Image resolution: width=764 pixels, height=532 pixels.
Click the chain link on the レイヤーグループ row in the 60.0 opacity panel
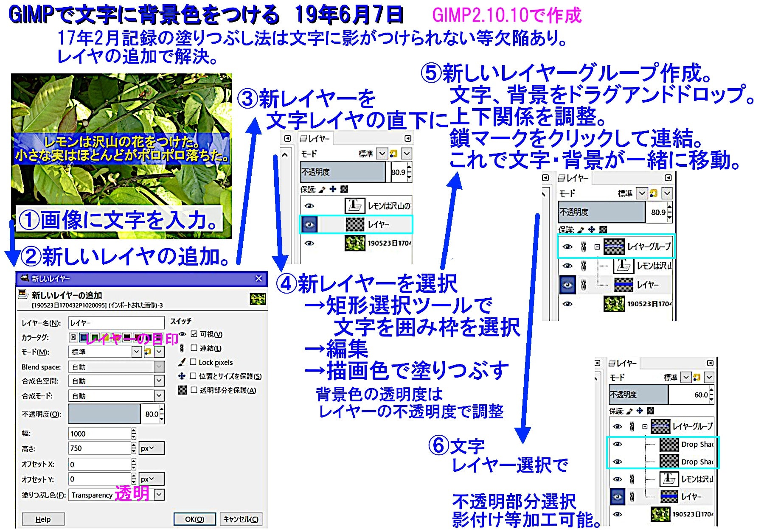[632, 426]
